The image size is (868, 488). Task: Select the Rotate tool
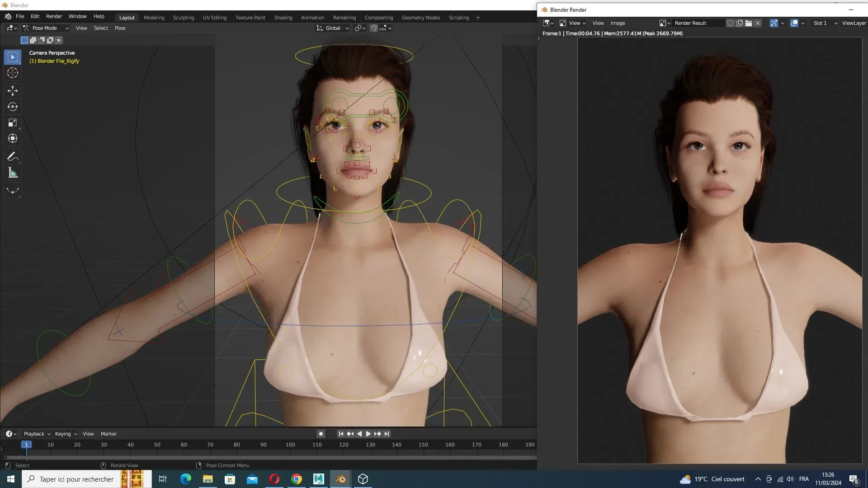tap(12, 107)
